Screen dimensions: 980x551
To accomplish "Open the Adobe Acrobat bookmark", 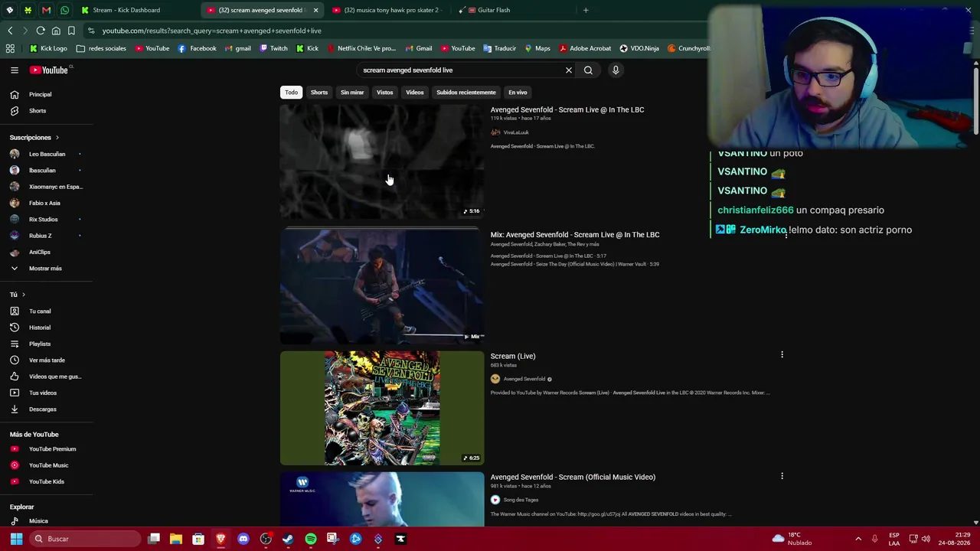I will point(586,49).
